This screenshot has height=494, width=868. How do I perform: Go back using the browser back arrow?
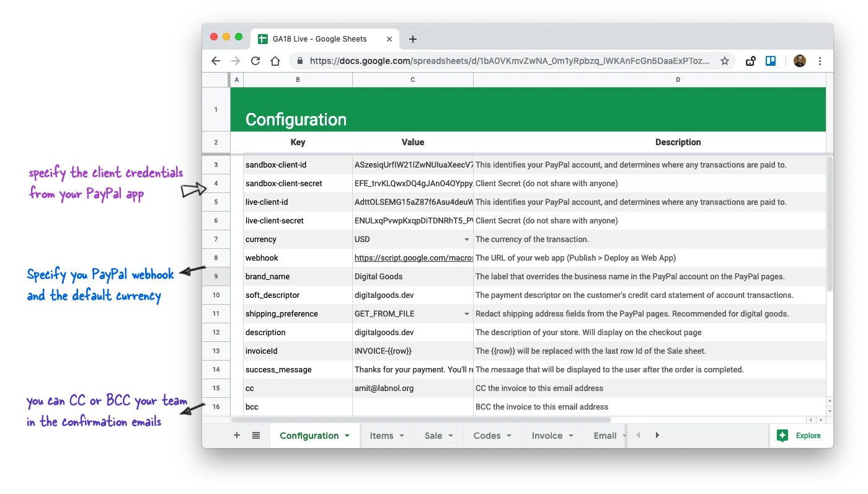[215, 61]
